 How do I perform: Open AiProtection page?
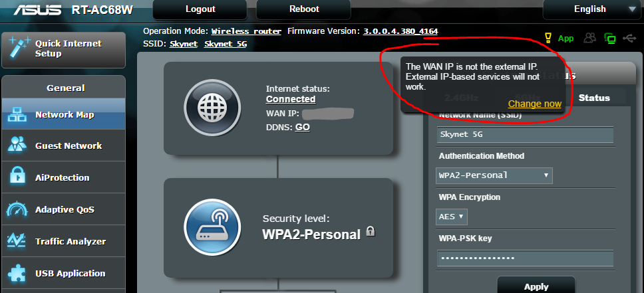[64, 177]
